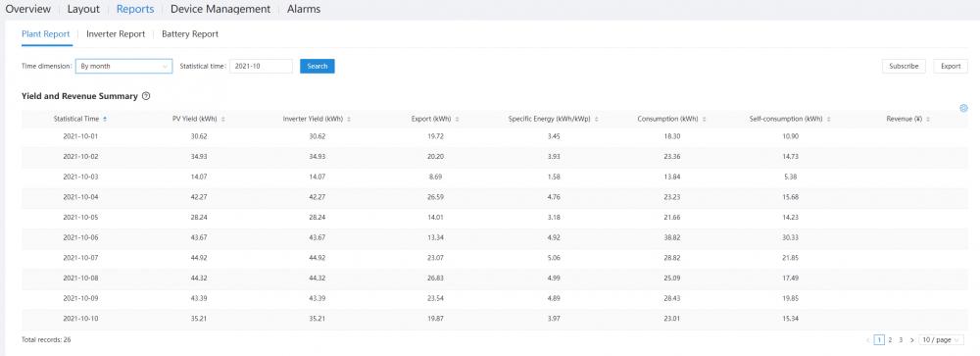This screenshot has width=980, height=356.
Task: Go to page 1
Action: point(879,339)
